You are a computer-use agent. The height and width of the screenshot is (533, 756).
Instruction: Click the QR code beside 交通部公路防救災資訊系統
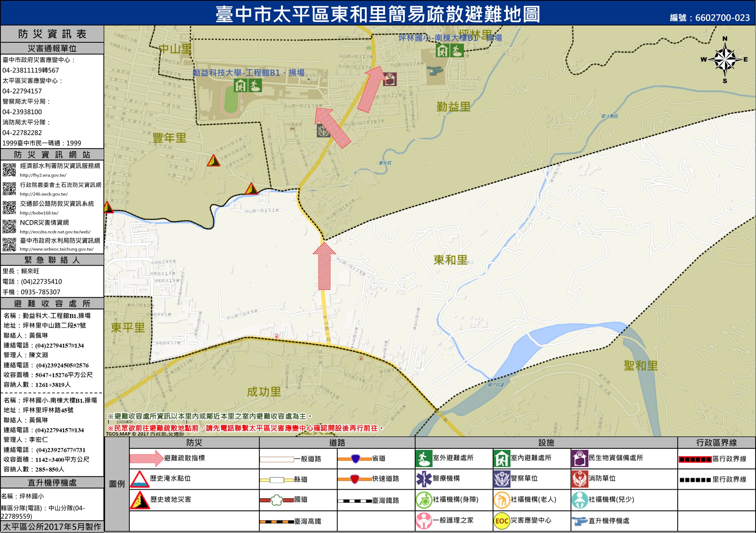pyautogui.click(x=9, y=208)
